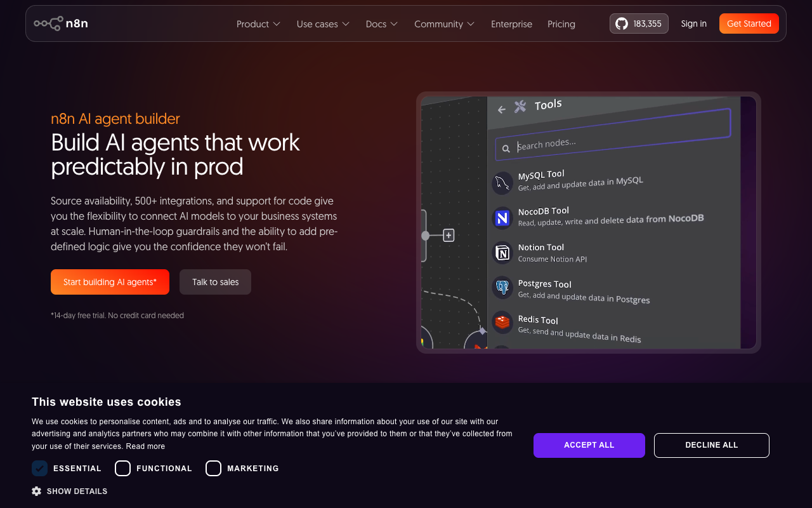Open the Docs menu
This screenshot has width=812, height=508.
pyautogui.click(x=381, y=23)
